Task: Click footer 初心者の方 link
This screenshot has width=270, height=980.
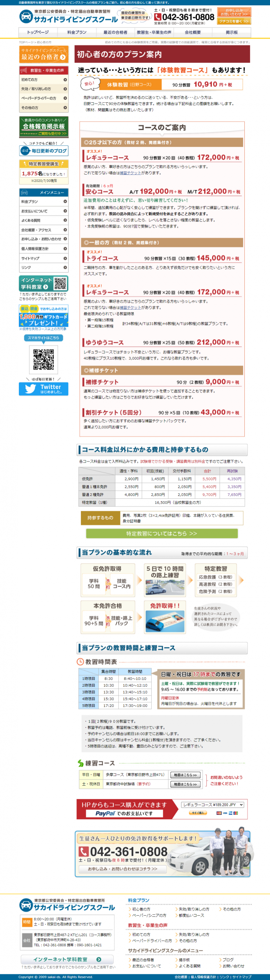Action: (x=141, y=909)
